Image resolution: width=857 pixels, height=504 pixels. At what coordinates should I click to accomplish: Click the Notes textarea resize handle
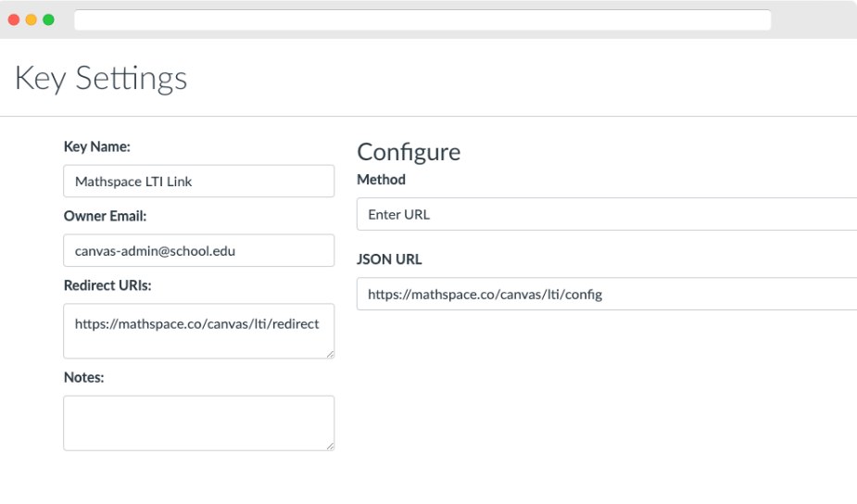pyautogui.click(x=330, y=446)
